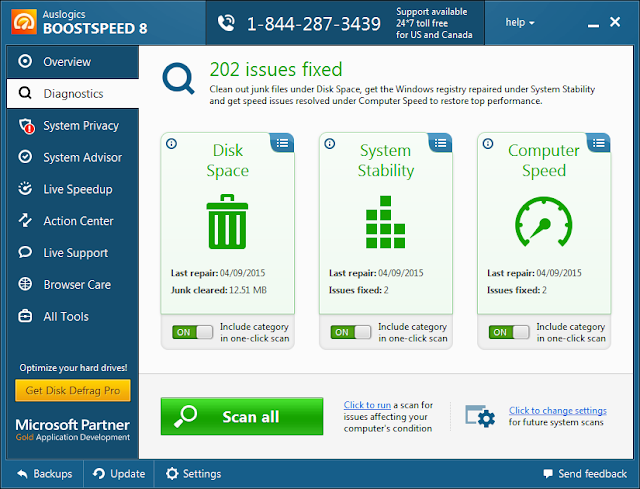Click the scan settings gear window icon

coord(480,416)
